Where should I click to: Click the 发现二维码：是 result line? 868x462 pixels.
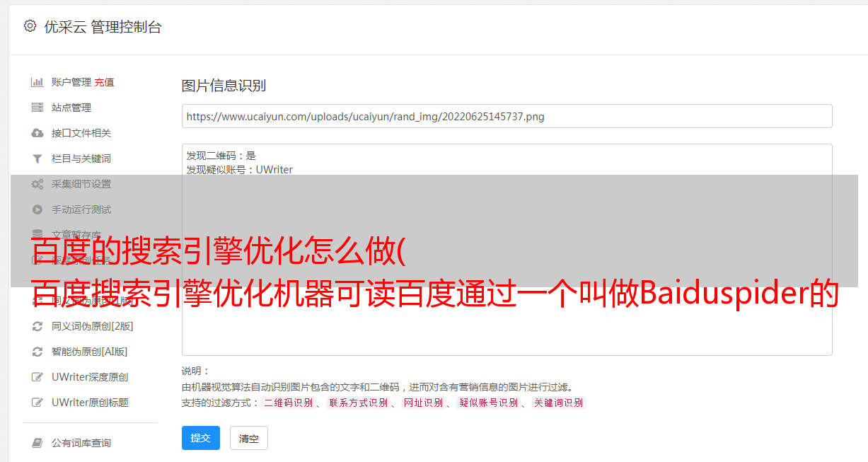point(221,156)
